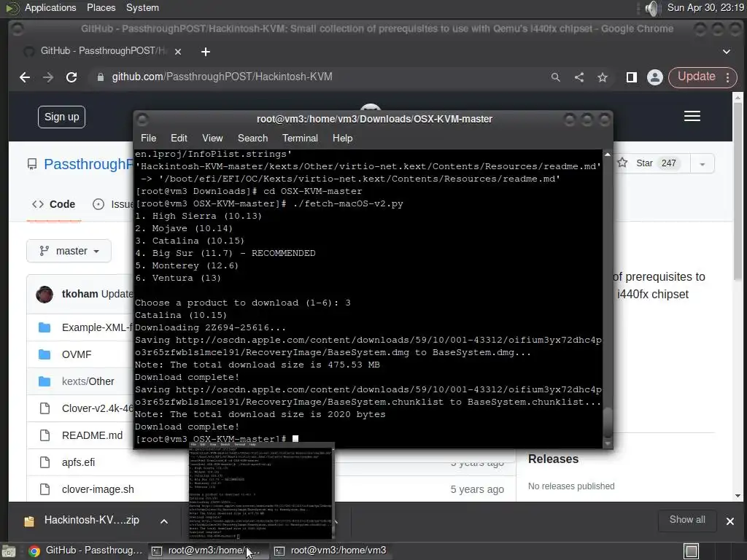
Task: Open a new Chrome tab
Action: [x=205, y=52]
